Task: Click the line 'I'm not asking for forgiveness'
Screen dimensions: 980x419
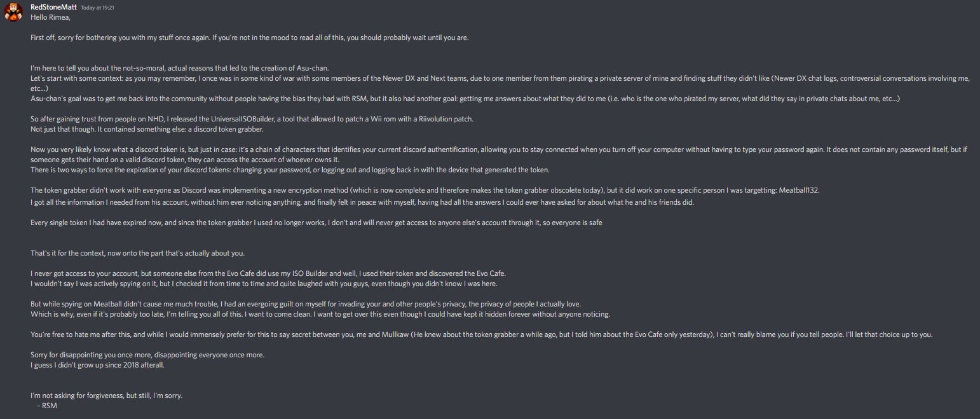Action: tap(106, 395)
